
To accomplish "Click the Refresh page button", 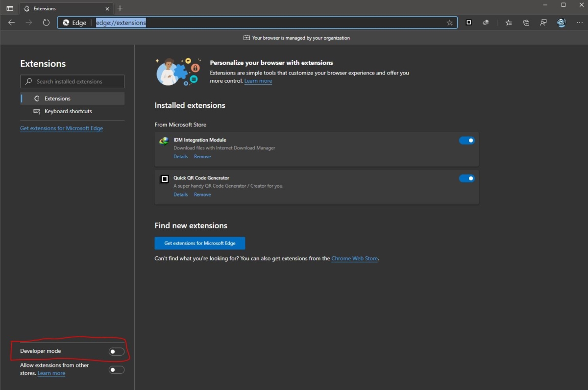I will click(x=46, y=23).
